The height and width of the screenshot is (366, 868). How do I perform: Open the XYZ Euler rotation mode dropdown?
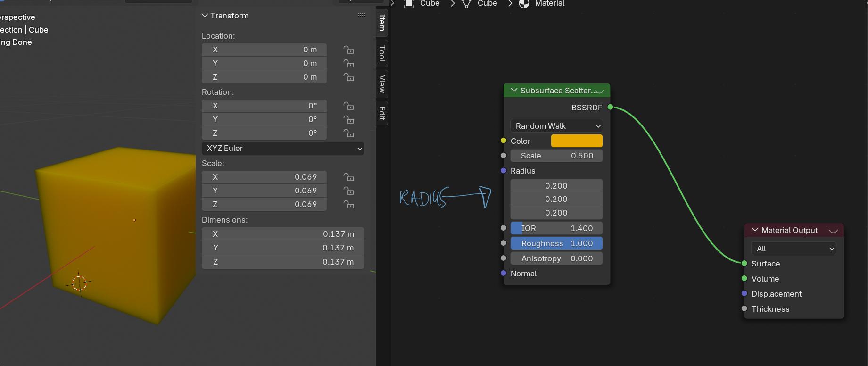click(x=283, y=148)
